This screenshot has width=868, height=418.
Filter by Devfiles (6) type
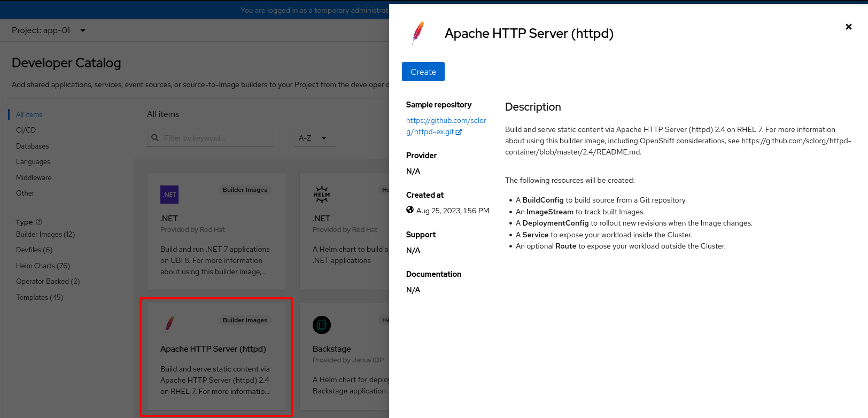(34, 250)
